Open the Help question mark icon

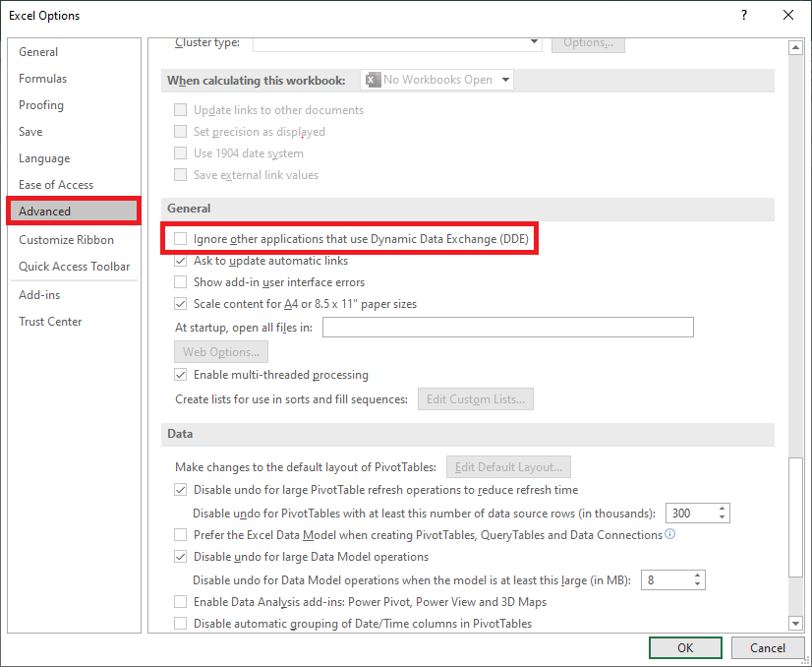pyautogui.click(x=743, y=15)
